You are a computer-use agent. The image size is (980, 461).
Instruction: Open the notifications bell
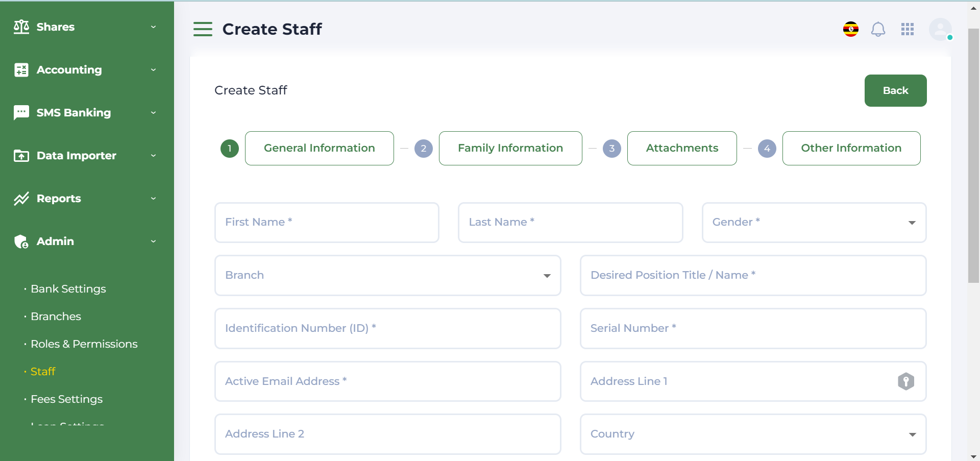(878, 30)
